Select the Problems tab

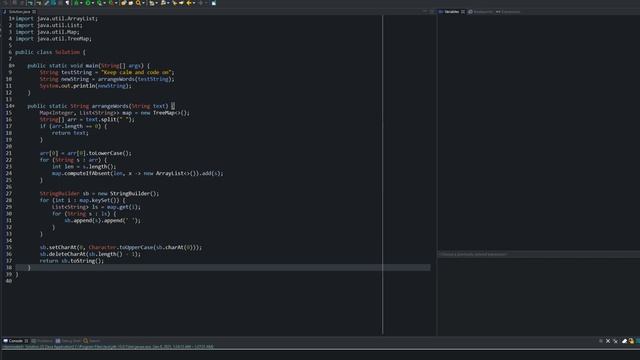pos(42,341)
